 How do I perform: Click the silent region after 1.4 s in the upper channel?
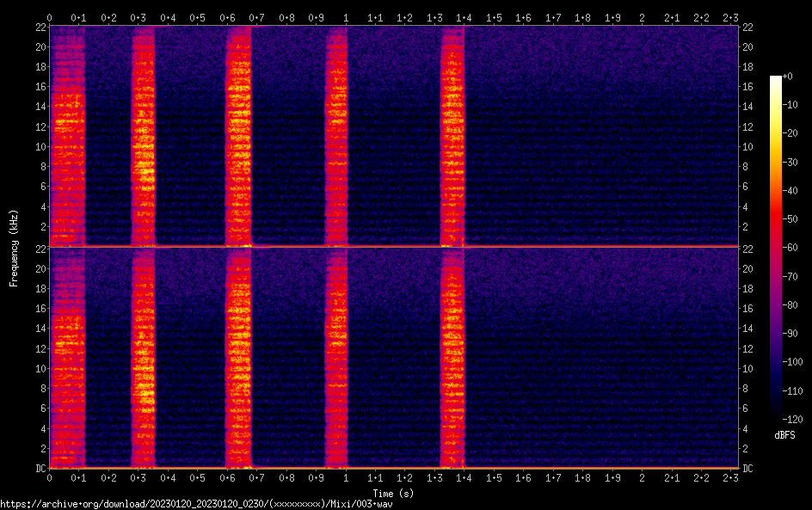(602, 136)
